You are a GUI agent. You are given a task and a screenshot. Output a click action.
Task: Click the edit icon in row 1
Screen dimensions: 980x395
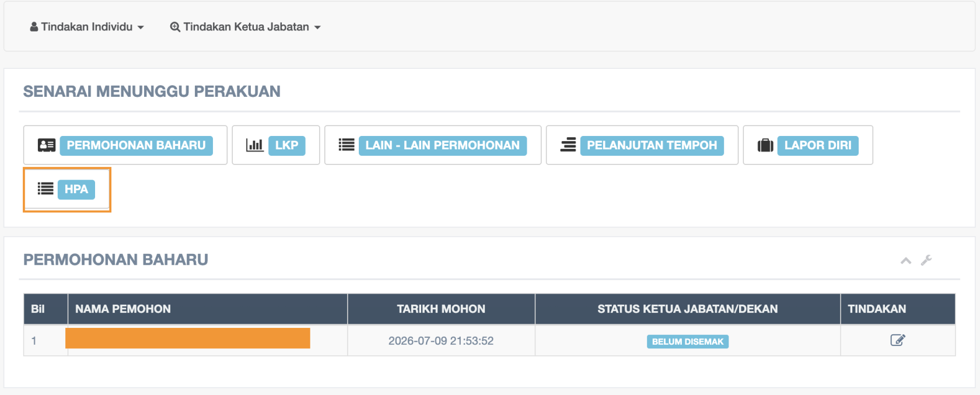click(898, 340)
